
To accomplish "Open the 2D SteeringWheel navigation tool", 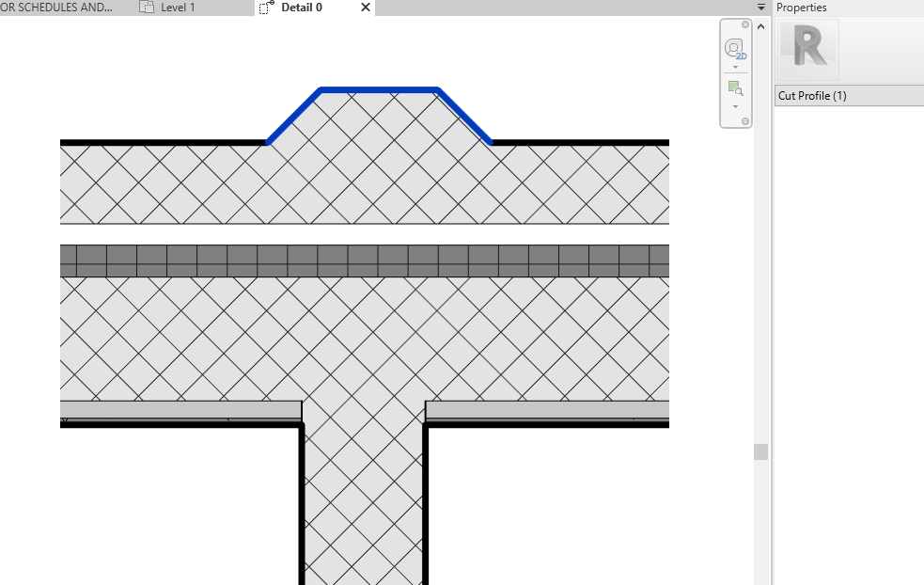I will [x=734, y=49].
